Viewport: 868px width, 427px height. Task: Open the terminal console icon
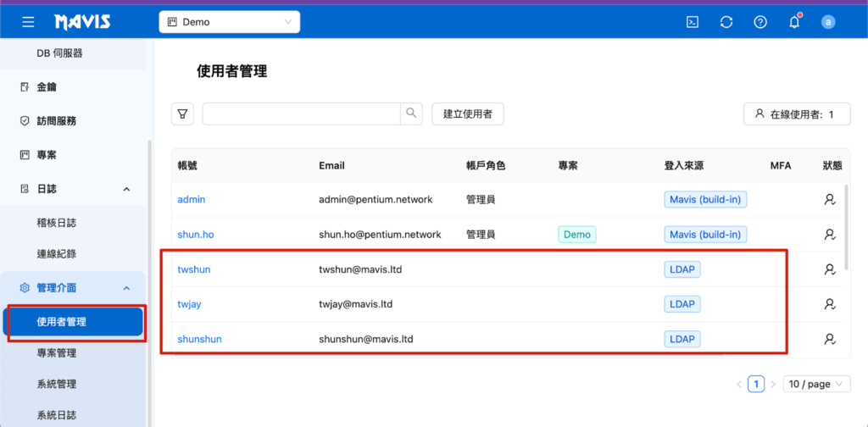click(693, 22)
